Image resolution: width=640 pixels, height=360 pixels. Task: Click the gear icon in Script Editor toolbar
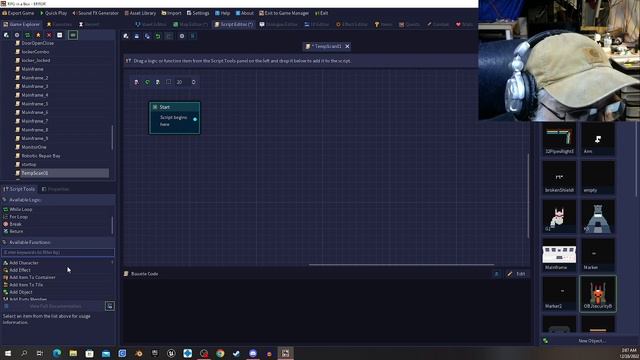click(x=182, y=36)
